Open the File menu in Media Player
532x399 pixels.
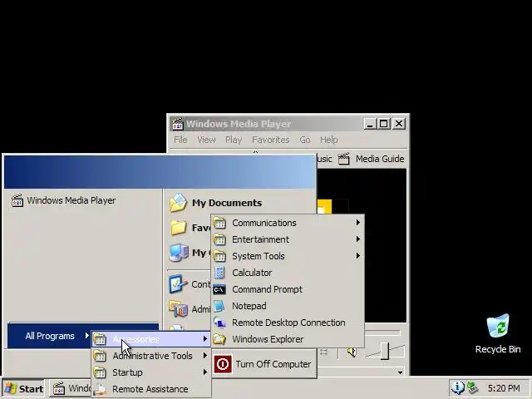point(180,140)
